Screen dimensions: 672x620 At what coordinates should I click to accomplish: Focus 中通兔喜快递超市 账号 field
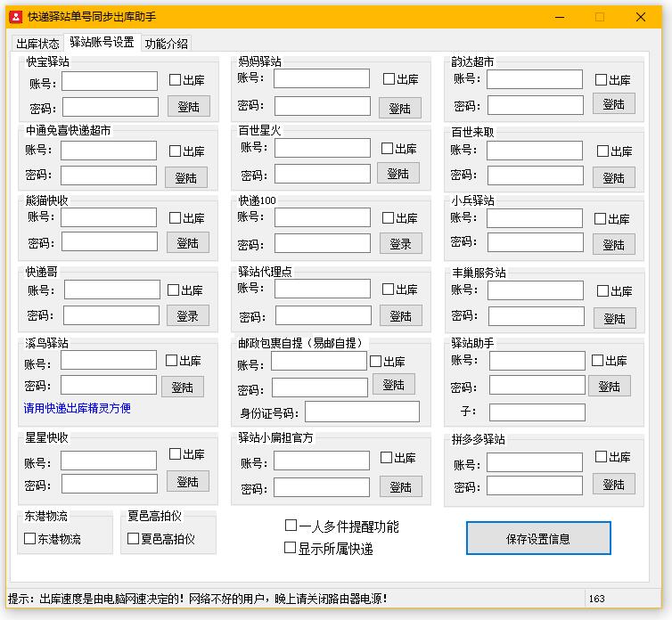[109, 151]
